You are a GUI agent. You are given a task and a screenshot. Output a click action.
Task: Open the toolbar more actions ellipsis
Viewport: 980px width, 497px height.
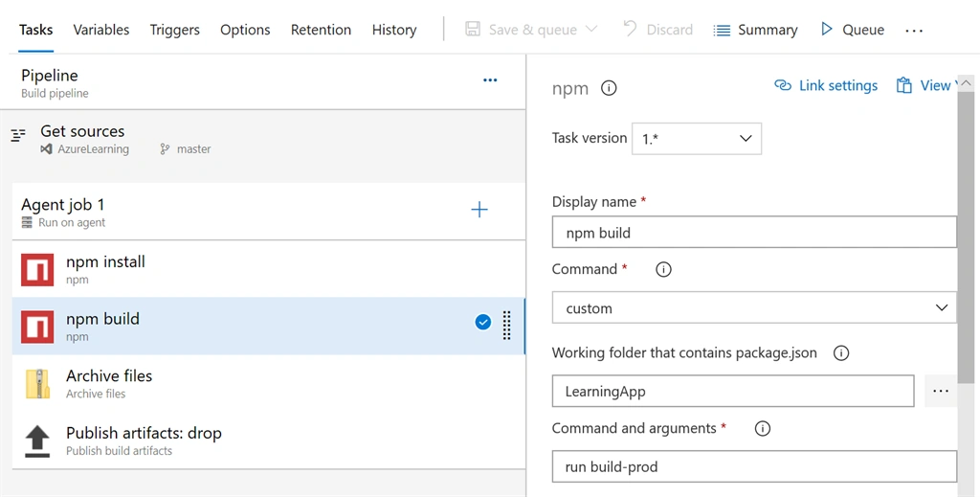(914, 30)
